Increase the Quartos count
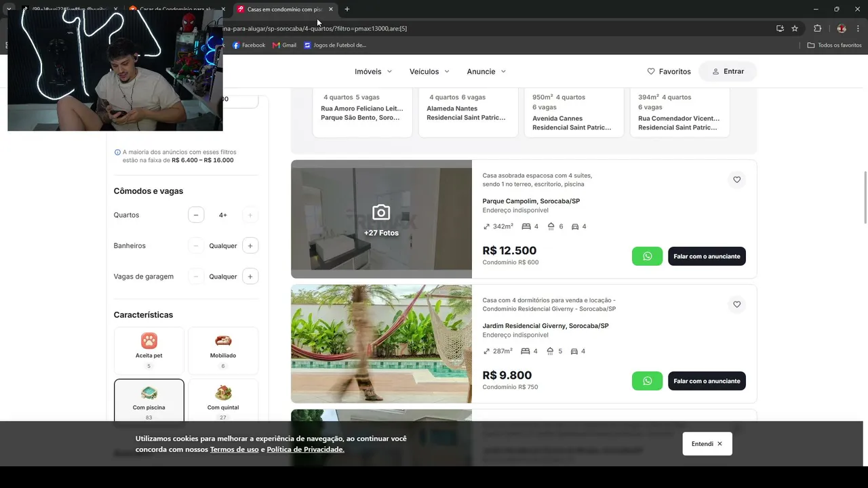The width and height of the screenshot is (868, 488). [250, 215]
